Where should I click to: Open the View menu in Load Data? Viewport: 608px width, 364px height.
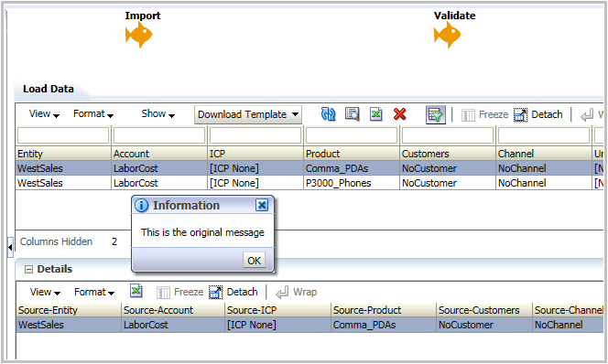(x=44, y=113)
